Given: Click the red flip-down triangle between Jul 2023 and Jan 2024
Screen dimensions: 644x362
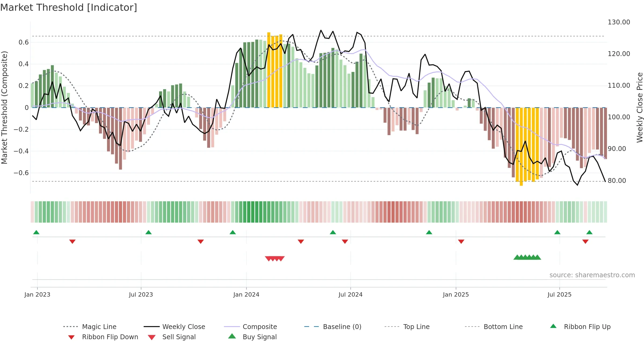Looking at the screenshot, I should pos(200,242).
